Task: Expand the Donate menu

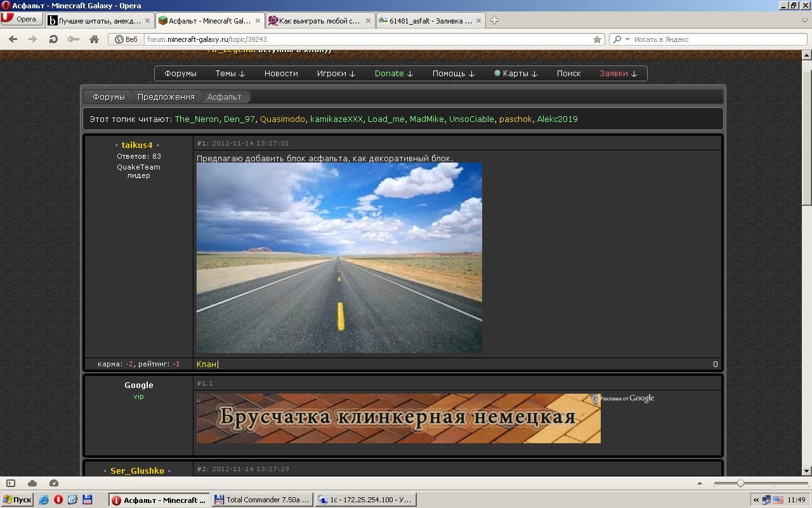Action: tap(394, 73)
